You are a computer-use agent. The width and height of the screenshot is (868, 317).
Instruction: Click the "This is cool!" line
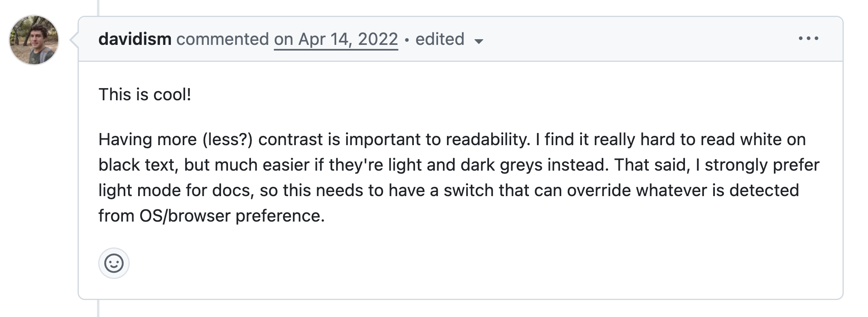(145, 95)
